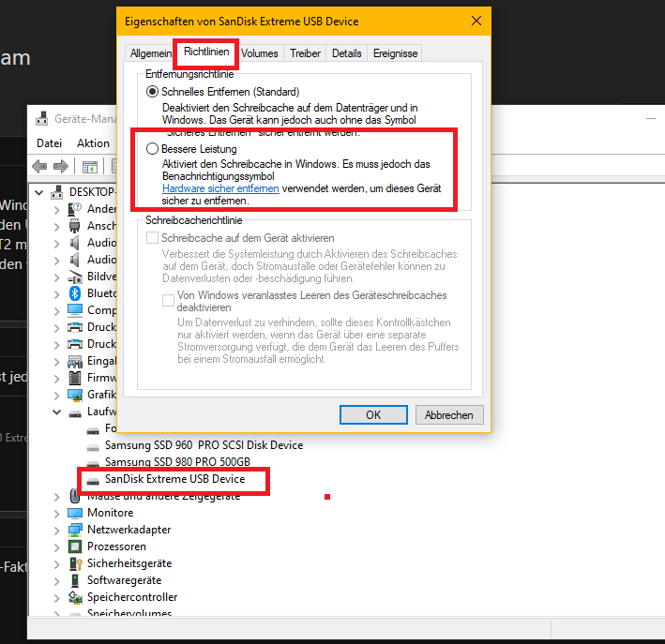This screenshot has width=665, height=644.
Task: Click the SanDisk Extreme drive icon
Action: 93,480
